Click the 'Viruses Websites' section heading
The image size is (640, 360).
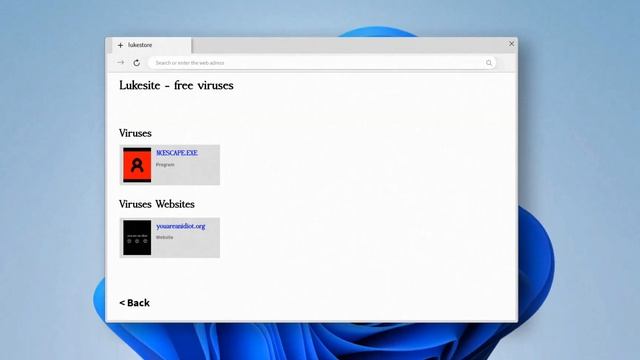pyautogui.click(x=157, y=204)
